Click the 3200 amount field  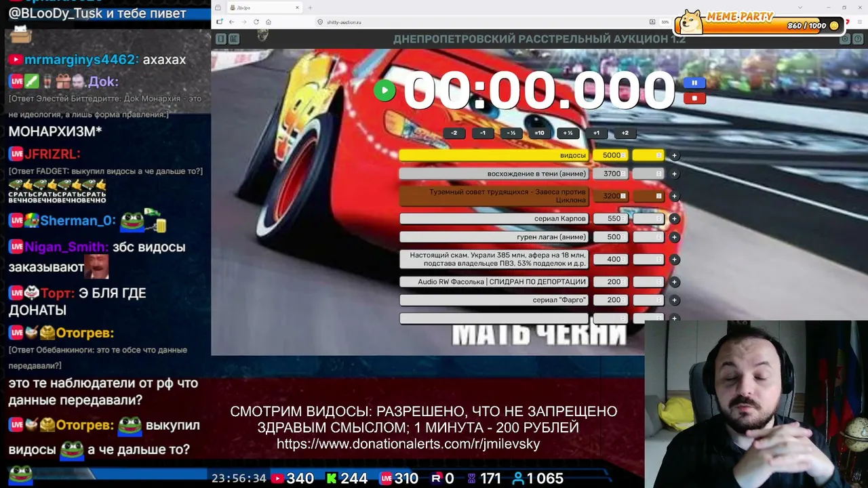(610, 197)
